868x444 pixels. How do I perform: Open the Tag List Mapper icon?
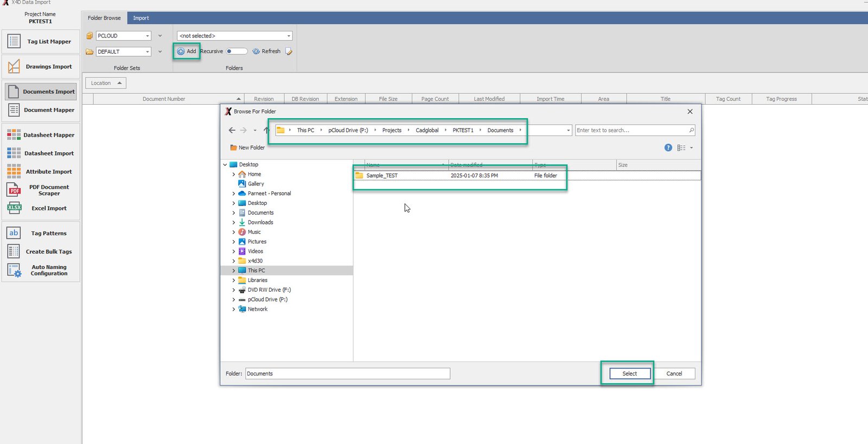point(14,41)
